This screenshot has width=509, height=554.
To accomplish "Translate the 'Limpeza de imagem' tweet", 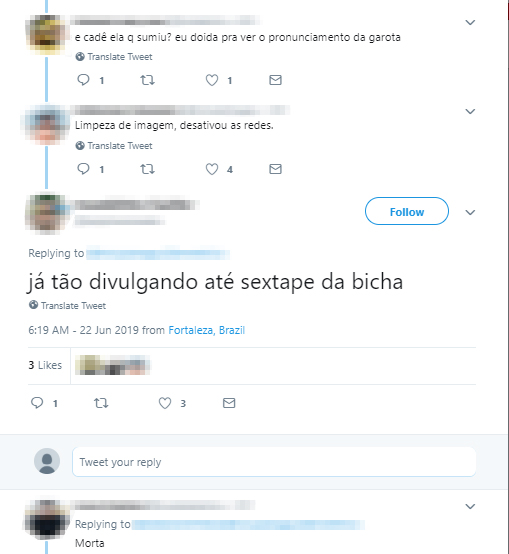I will click(114, 146).
